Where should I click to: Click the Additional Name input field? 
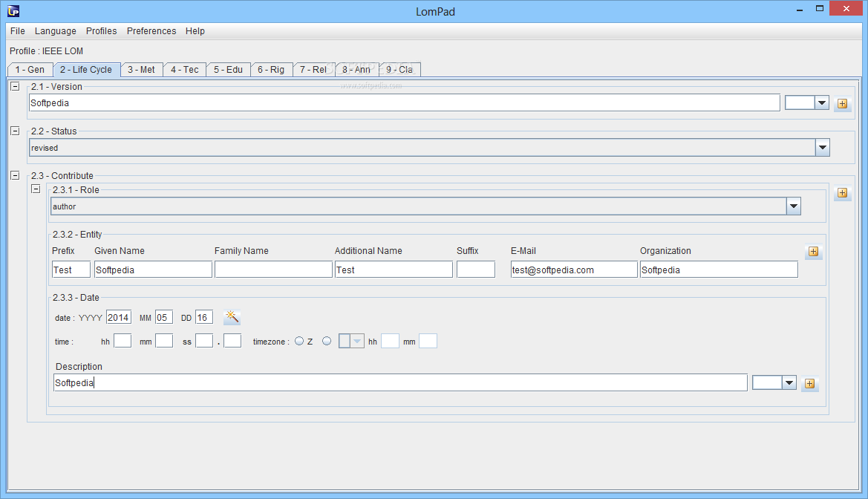[394, 270]
